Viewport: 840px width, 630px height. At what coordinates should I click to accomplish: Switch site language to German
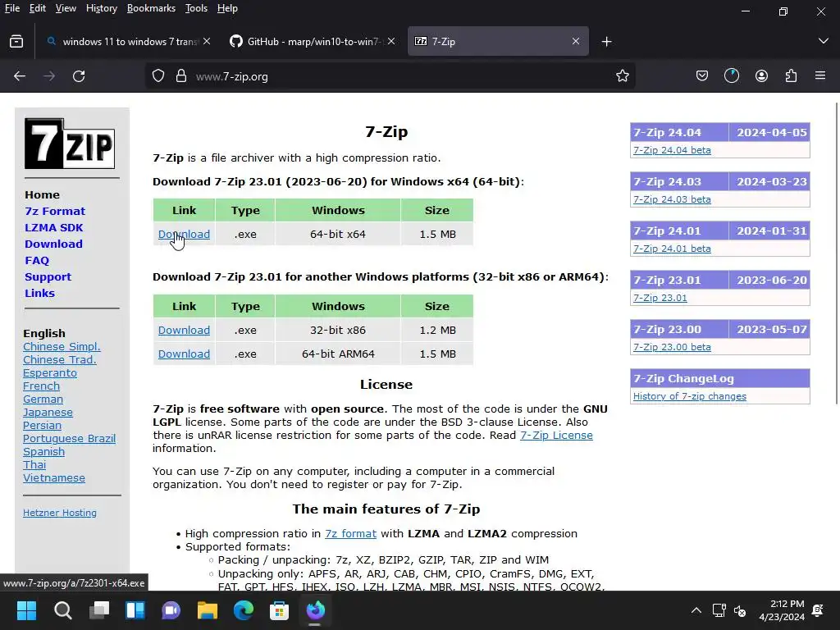(x=43, y=399)
